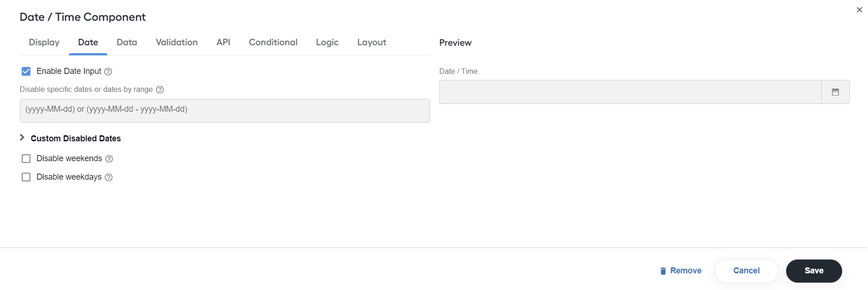Screen dimensions: 868x290
Task: Tick the Disable weekdays checkbox
Action: pos(26,177)
